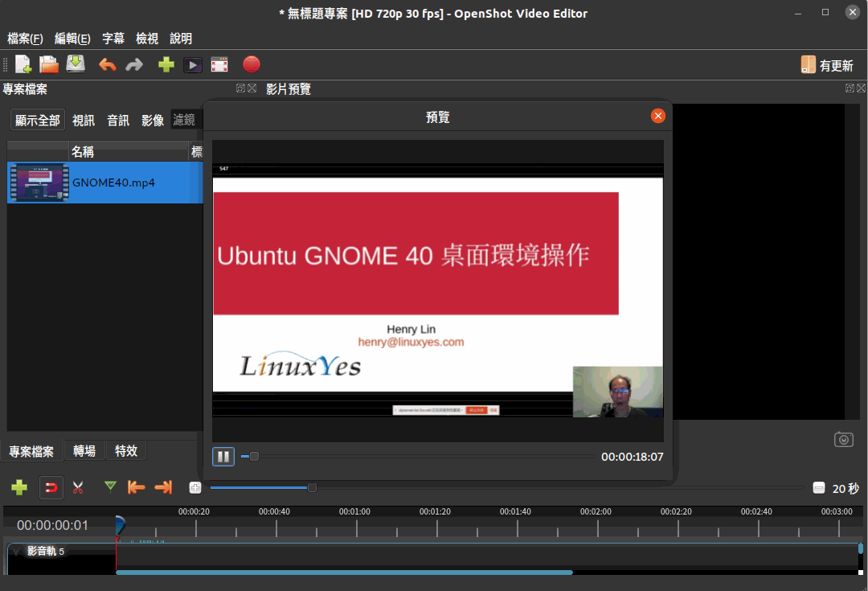Switch to the 專案檔案 bottom tab

[31, 451]
